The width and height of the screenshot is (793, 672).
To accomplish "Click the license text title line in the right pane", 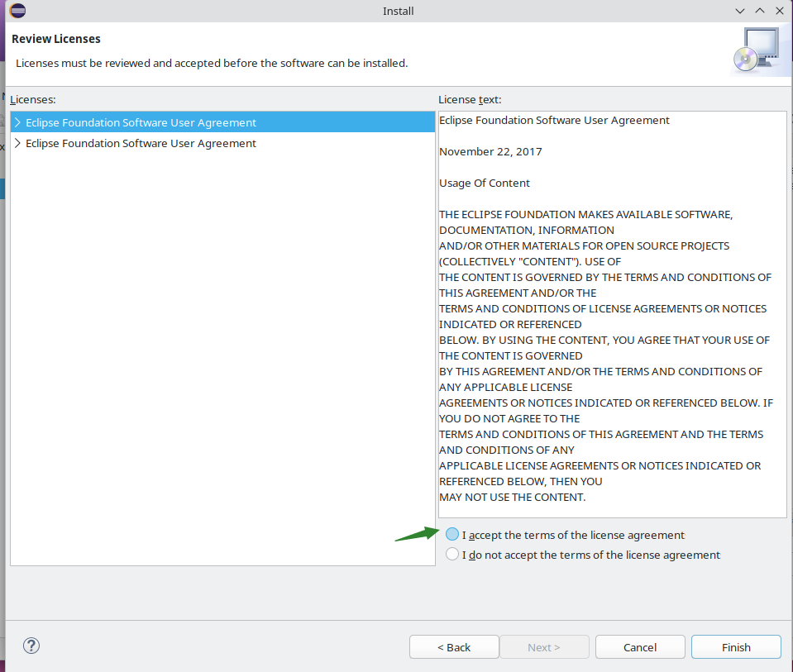I will [554, 121].
